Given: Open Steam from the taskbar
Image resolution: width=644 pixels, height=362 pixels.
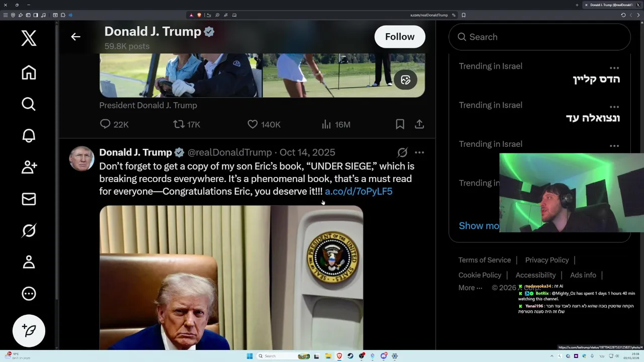Looking at the screenshot, I should [x=350, y=356].
